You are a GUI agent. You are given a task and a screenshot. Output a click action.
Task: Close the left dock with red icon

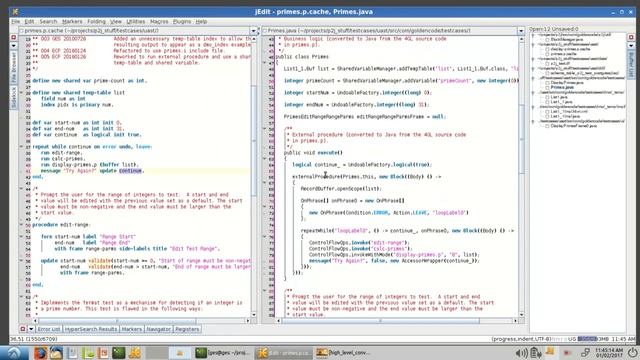click(13, 38)
